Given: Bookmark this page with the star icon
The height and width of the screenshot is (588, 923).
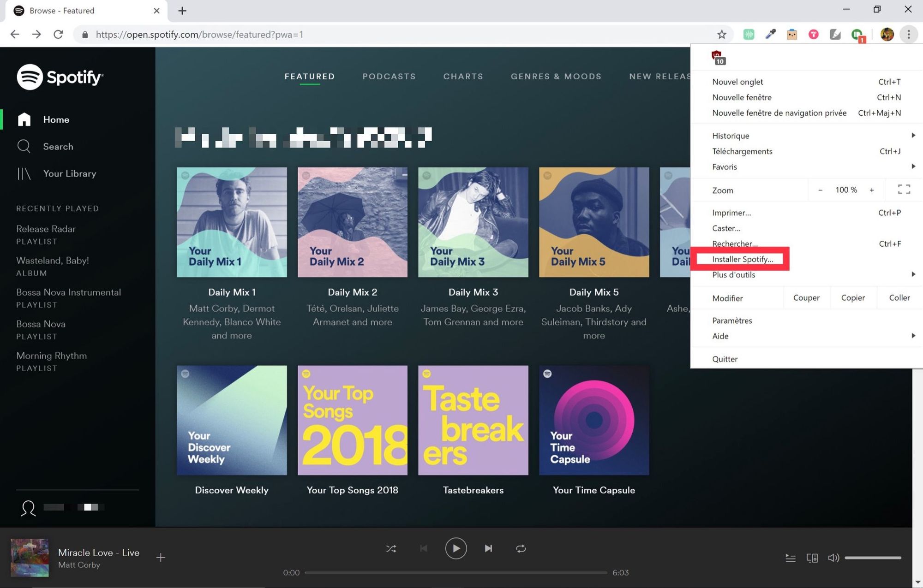Looking at the screenshot, I should tap(722, 35).
